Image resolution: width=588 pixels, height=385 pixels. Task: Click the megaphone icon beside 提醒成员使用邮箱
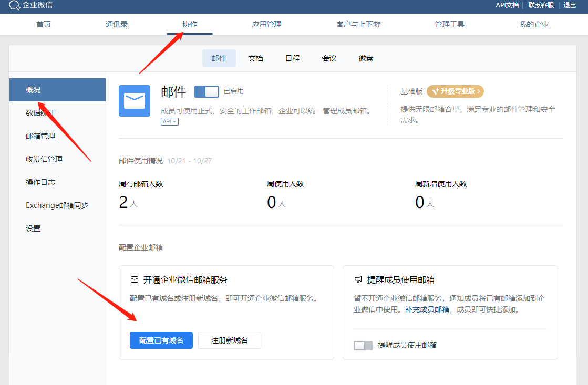pos(358,279)
